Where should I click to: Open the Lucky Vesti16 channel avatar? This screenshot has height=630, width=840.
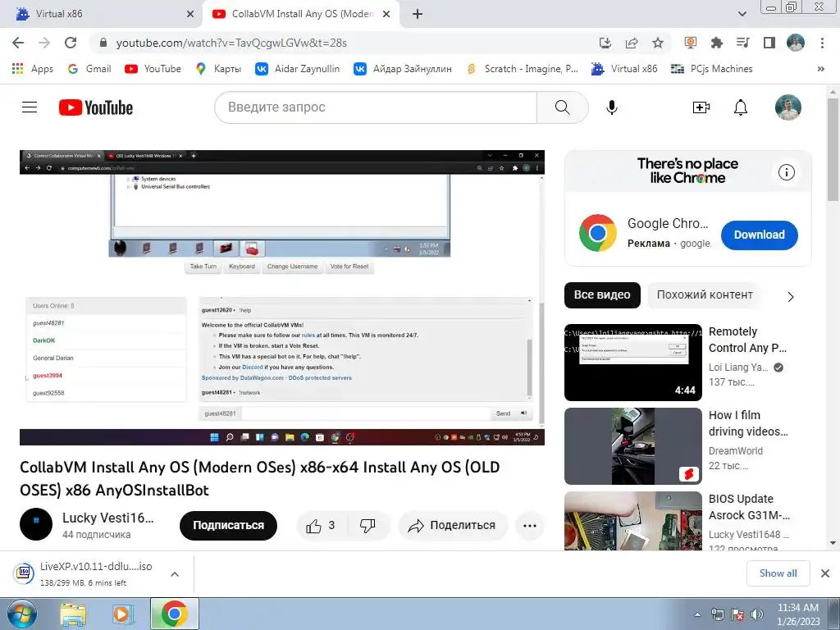point(36,524)
